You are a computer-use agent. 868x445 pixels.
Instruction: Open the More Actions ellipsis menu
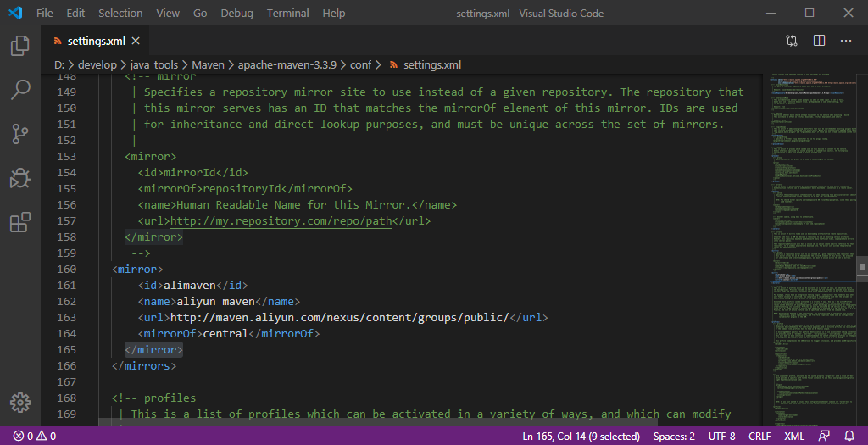(x=846, y=41)
